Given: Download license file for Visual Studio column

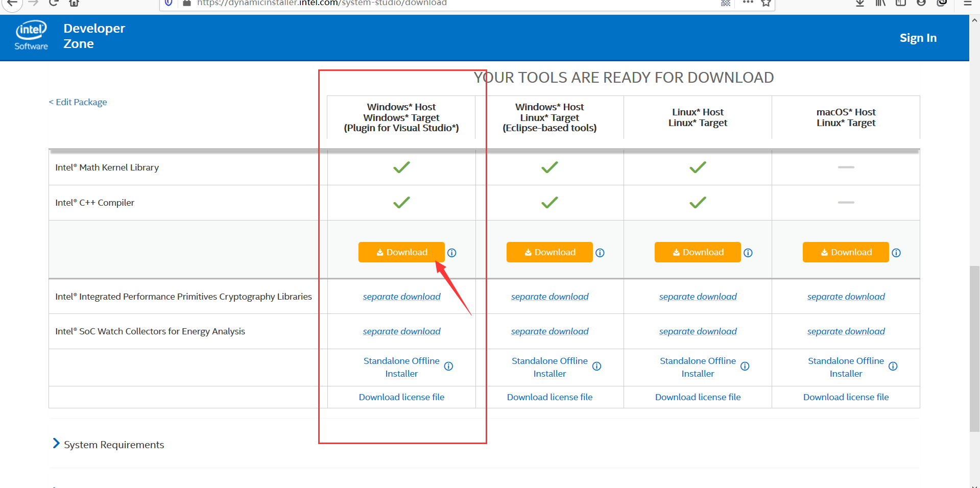Looking at the screenshot, I should 401,397.
